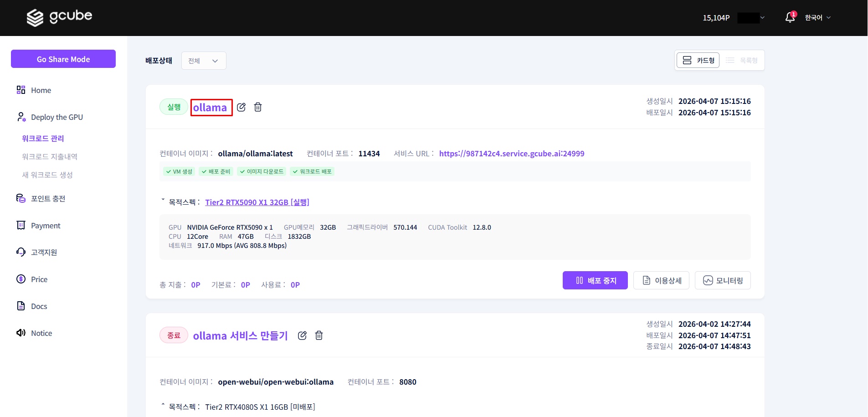Click the CUDA Toolkit version 12.8.0
The image size is (868, 417).
[482, 227]
